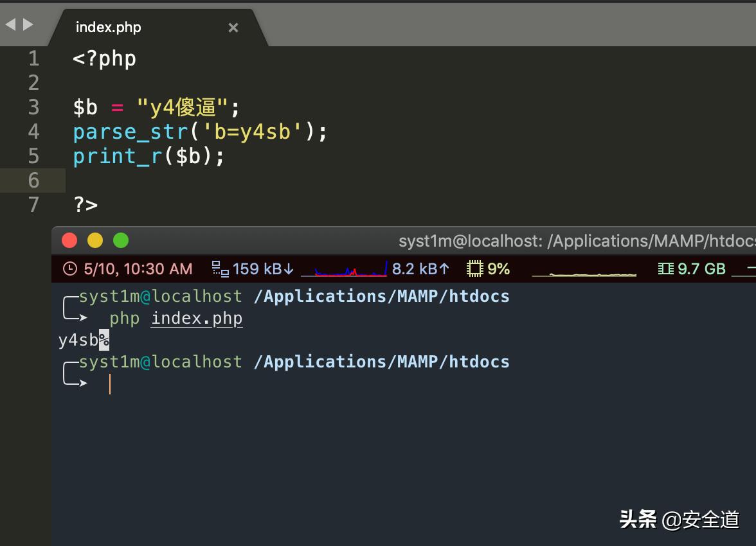Close the terminal window with red button
Image resolution: width=756 pixels, height=546 pixels.
[69, 240]
